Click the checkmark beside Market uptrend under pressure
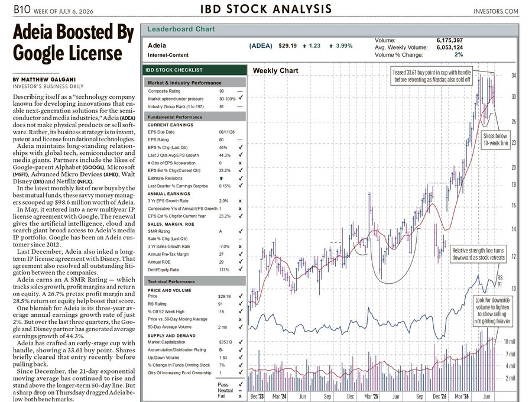Image resolution: width=532 pixels, height=402 pixels. pos(241,98)
